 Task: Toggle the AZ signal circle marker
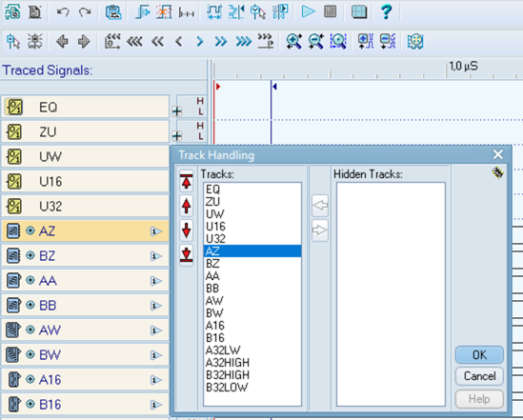coord(30,230)
